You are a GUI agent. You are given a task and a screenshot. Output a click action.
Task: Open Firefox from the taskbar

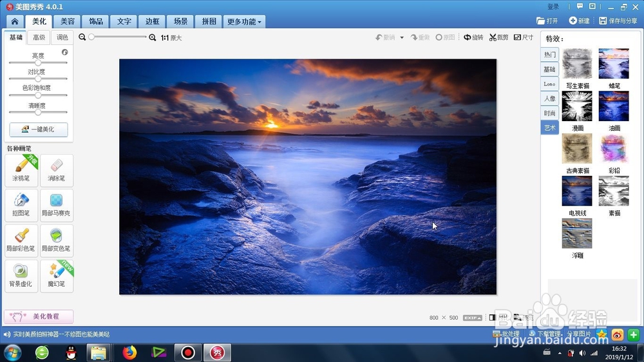click(129, 352)
